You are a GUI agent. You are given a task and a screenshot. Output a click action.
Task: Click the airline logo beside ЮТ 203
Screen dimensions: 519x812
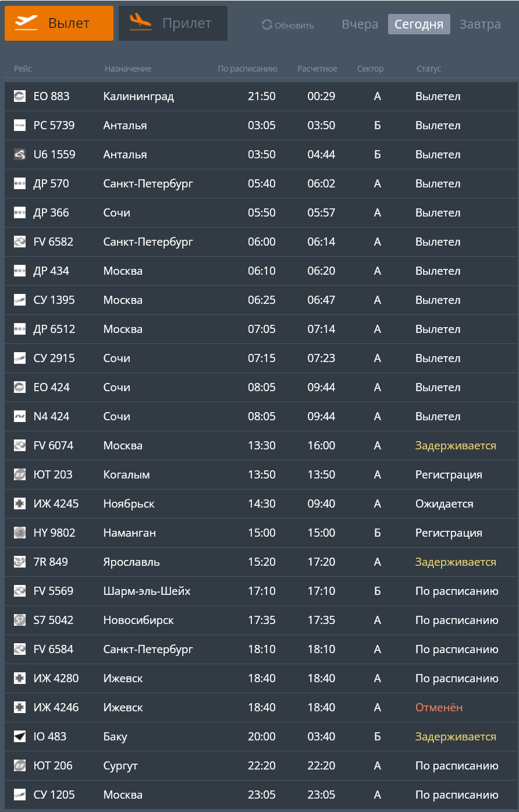[20, 474]
